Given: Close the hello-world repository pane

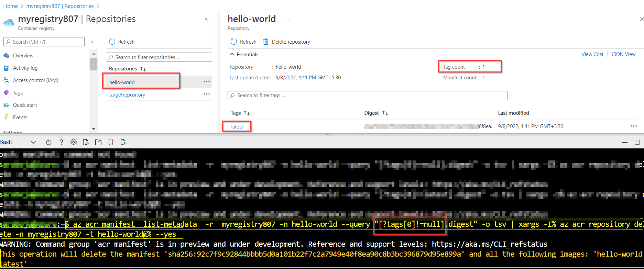Looking at the screenshot, I should (641, 19).
